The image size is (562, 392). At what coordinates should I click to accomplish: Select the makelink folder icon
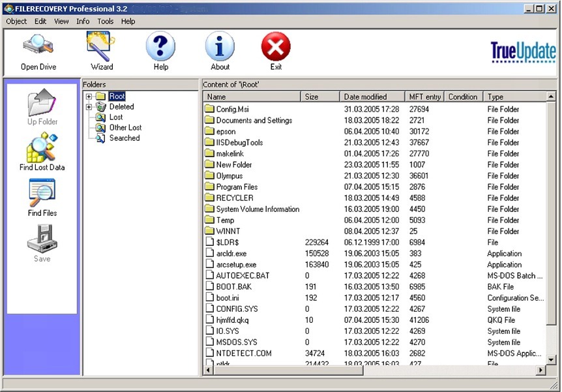pyautogui.click(x=209, y=153)
